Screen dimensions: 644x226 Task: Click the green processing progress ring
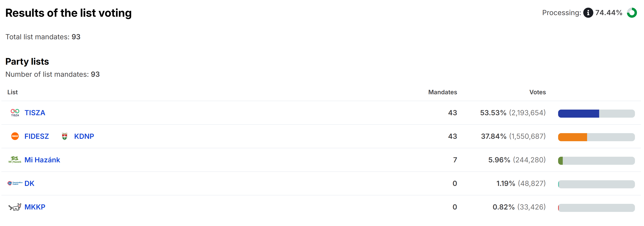click(632, 12)
